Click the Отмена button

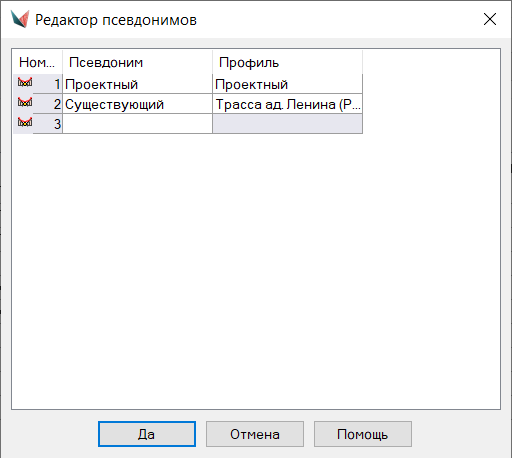click(255, 434)
